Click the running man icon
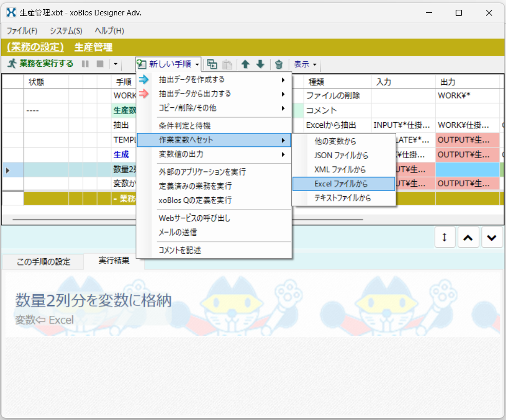 [x=12, y=64]
